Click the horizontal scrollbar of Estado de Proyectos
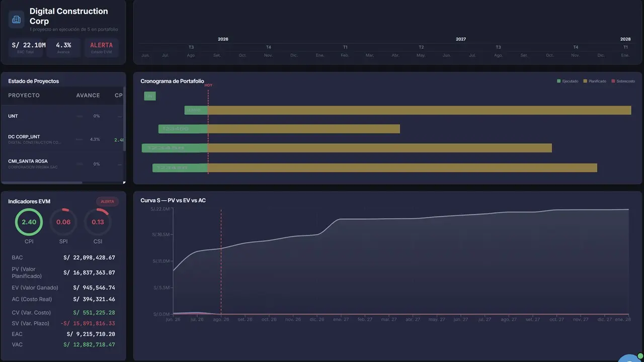 point(42,183)
